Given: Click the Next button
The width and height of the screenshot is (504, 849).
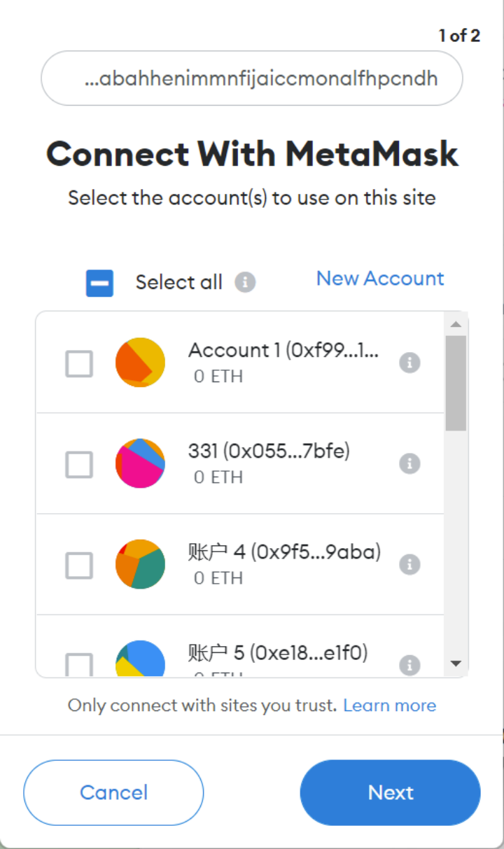Looking at the screenshot, I should point(391,792).
